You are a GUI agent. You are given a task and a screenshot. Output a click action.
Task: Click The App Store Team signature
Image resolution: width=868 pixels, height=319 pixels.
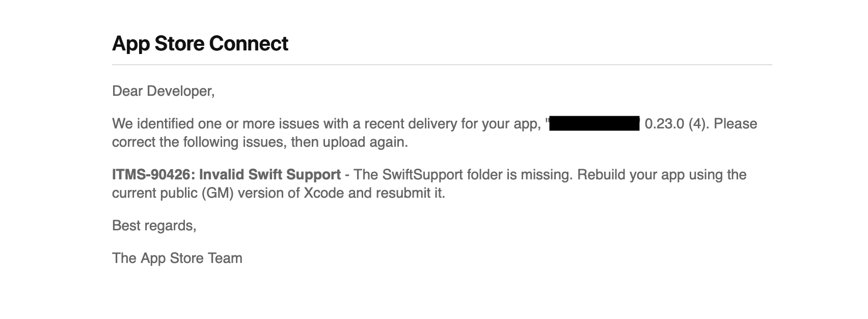[177, 258]
